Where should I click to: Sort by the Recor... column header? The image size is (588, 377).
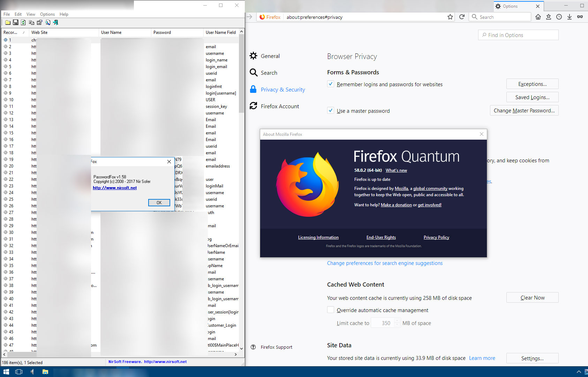[15, 32]
